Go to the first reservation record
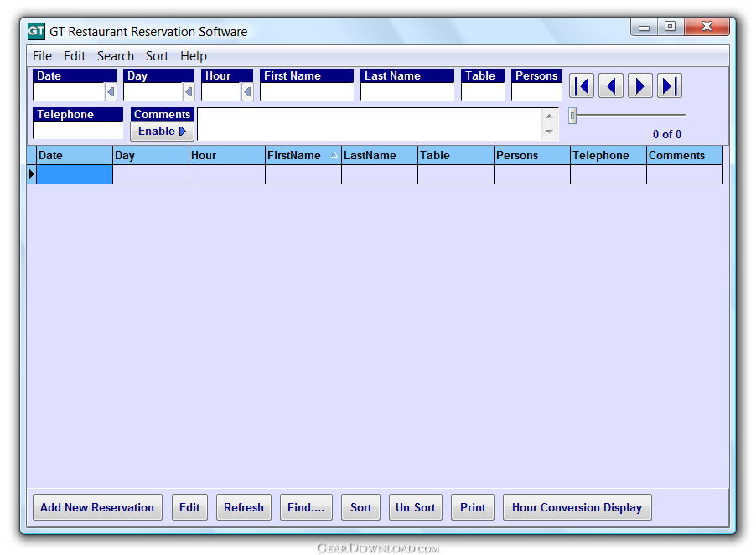Image resolution: width=756 pixels, height=555 pixels. [x=582, y=86]
